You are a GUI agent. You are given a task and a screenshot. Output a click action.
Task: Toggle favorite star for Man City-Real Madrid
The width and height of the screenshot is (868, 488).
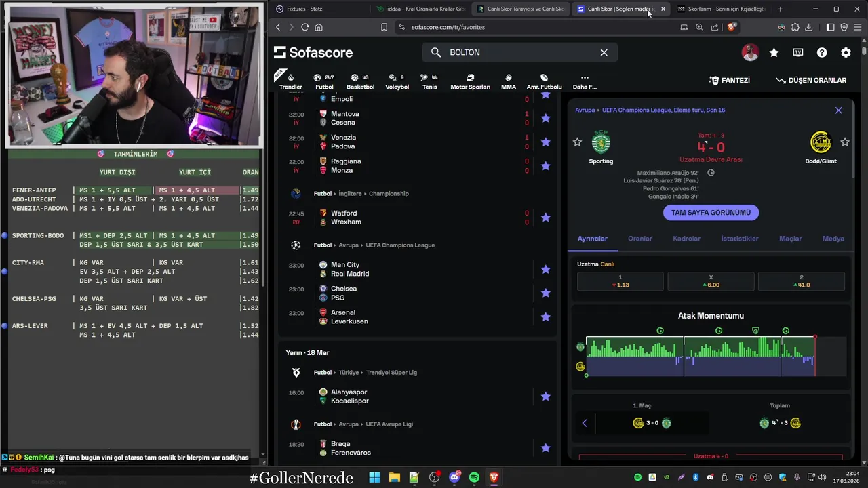[x=545, y=269]
